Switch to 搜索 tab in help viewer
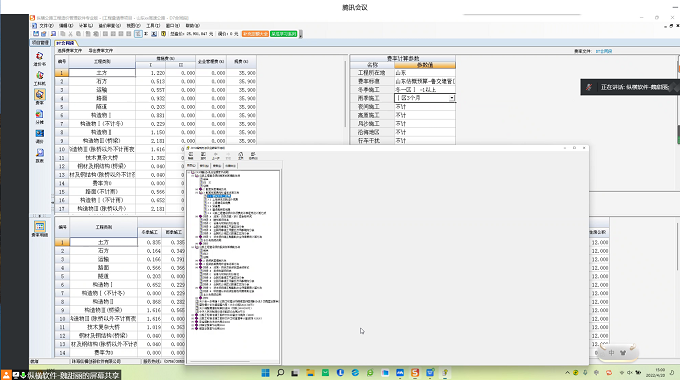 (x=217, y=166)
